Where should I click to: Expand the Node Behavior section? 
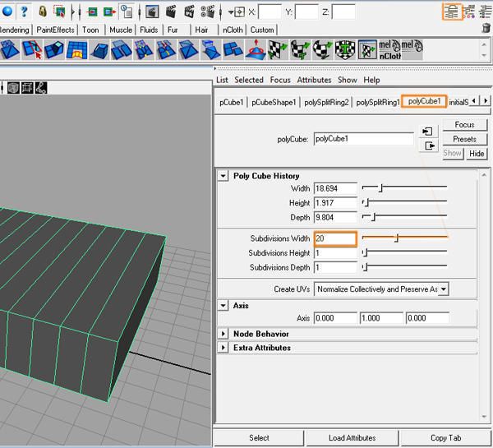[223, 334]
